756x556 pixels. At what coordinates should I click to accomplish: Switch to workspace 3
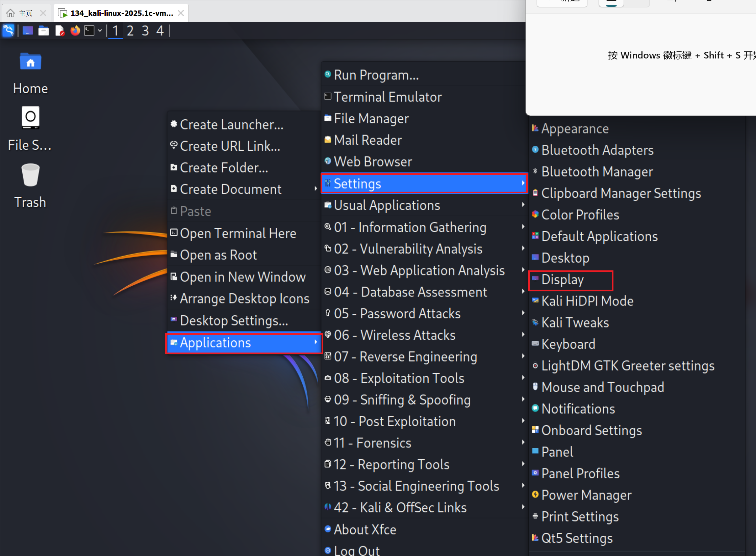click(145, 31)
